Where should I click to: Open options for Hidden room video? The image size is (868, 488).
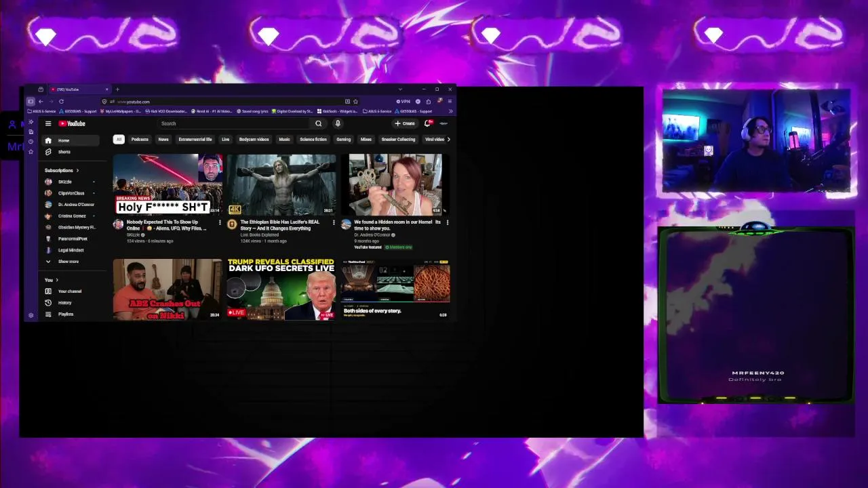pyautogui.click(x=447, y=222)
